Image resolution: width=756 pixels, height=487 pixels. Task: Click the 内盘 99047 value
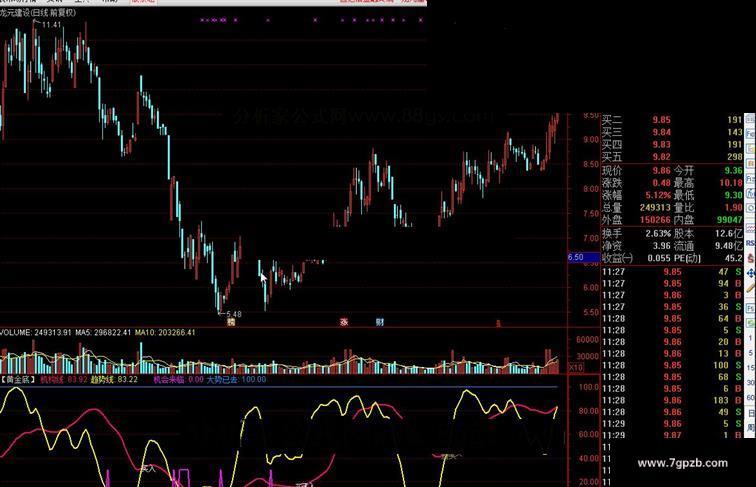pos(729,220)
